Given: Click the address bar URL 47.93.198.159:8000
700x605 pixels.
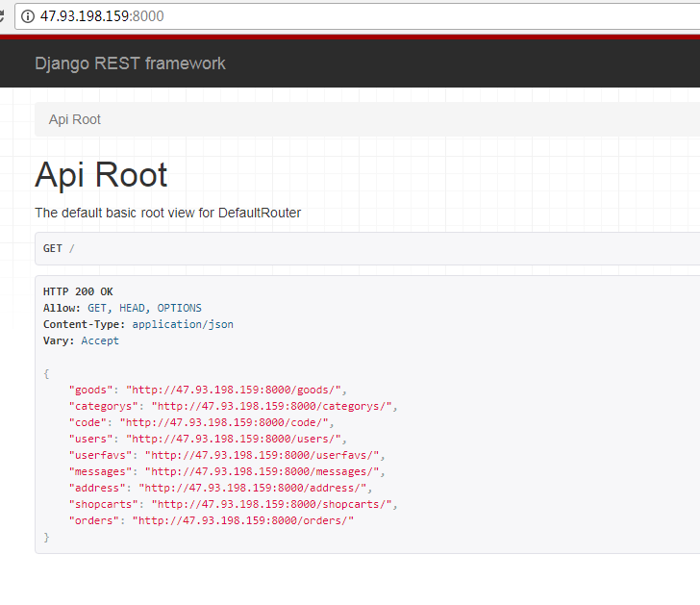Looking at the screenshot, I should [x=102, y=16].
